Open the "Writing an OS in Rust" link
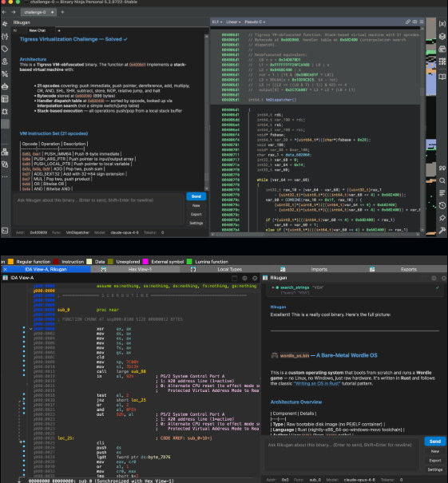This screenshot has width=448, height=483. point(317,383)
